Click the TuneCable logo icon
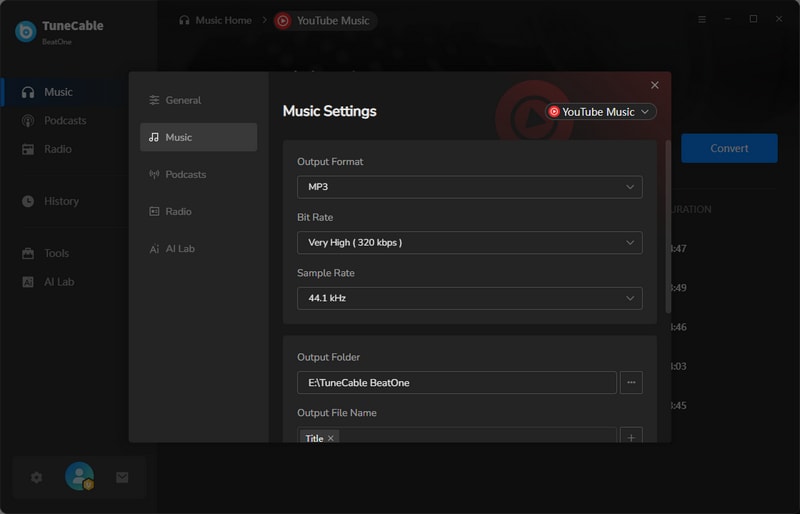 coord(26,31)
